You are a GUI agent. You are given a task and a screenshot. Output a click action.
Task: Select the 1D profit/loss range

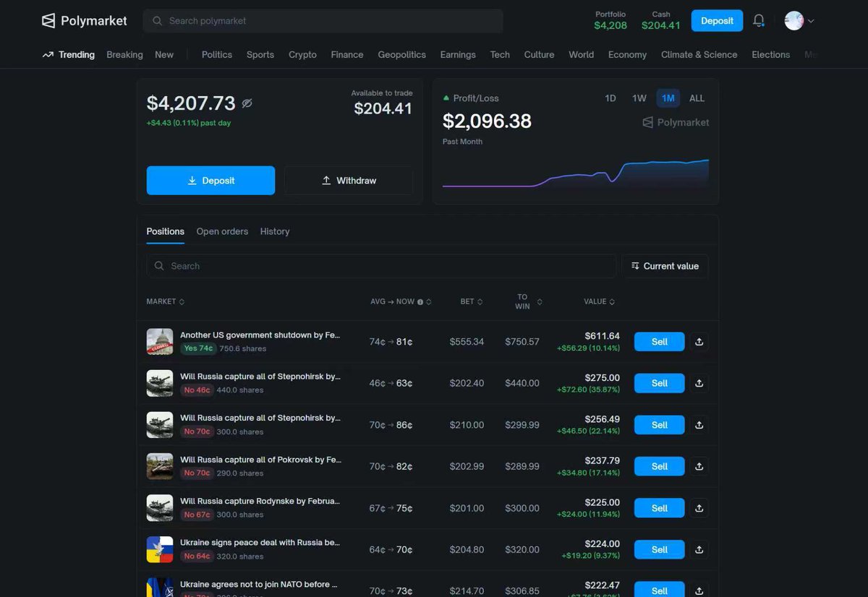610,98
